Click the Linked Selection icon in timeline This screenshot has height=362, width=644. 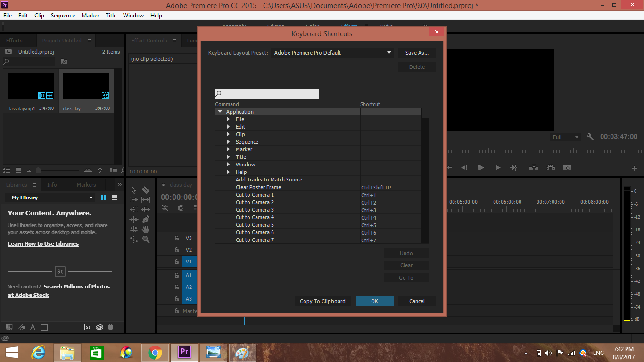pos(196,208)
